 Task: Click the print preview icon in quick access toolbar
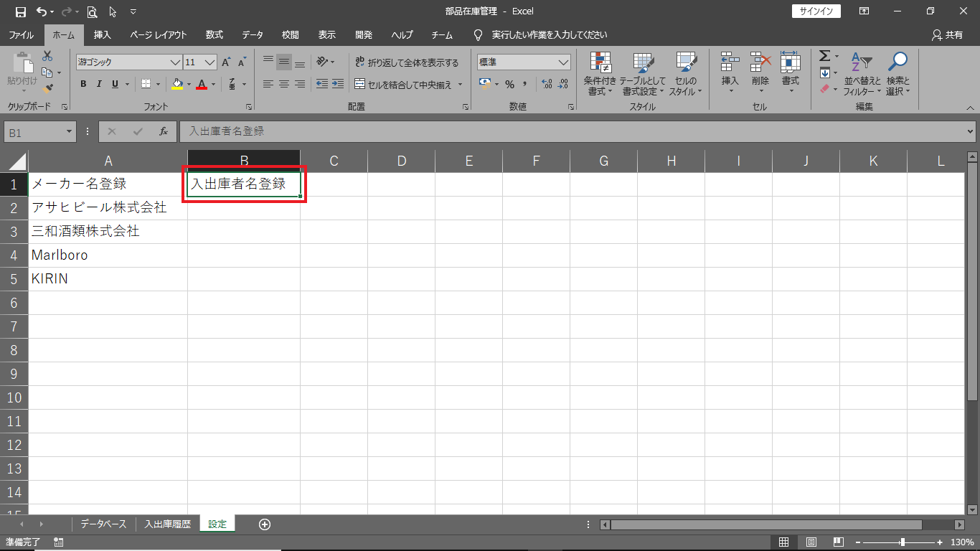(92, 11)
